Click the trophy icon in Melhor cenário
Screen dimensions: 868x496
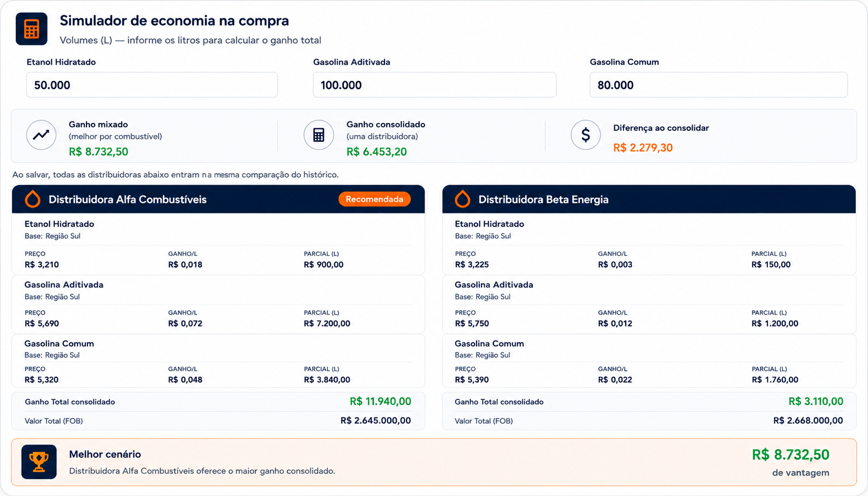click(39, 462)
